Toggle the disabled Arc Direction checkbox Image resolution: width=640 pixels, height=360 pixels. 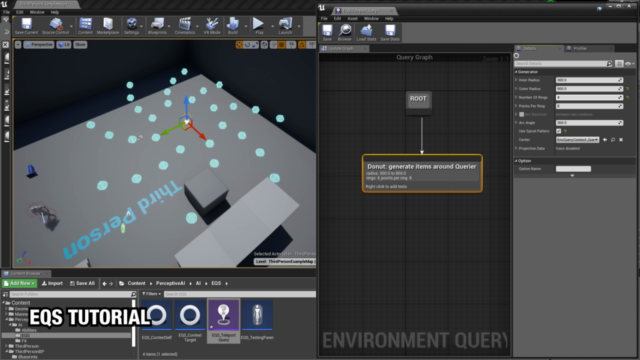[x=521, y=114]
